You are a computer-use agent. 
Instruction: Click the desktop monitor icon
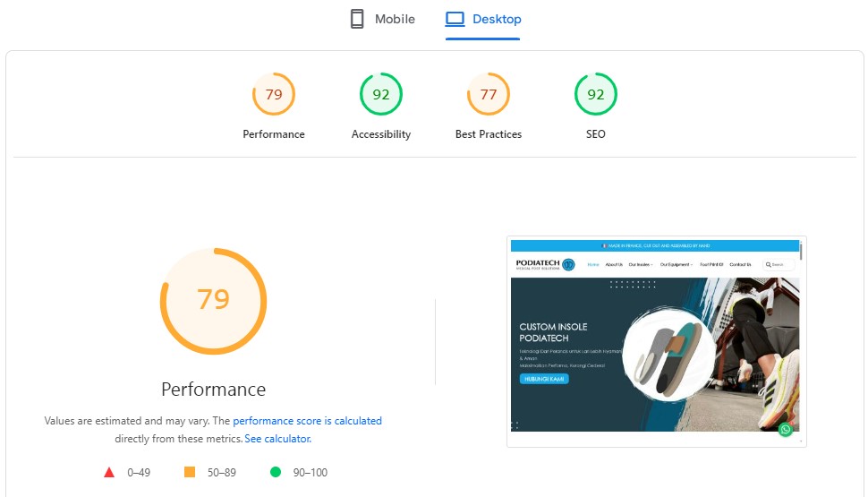point(455,19)
